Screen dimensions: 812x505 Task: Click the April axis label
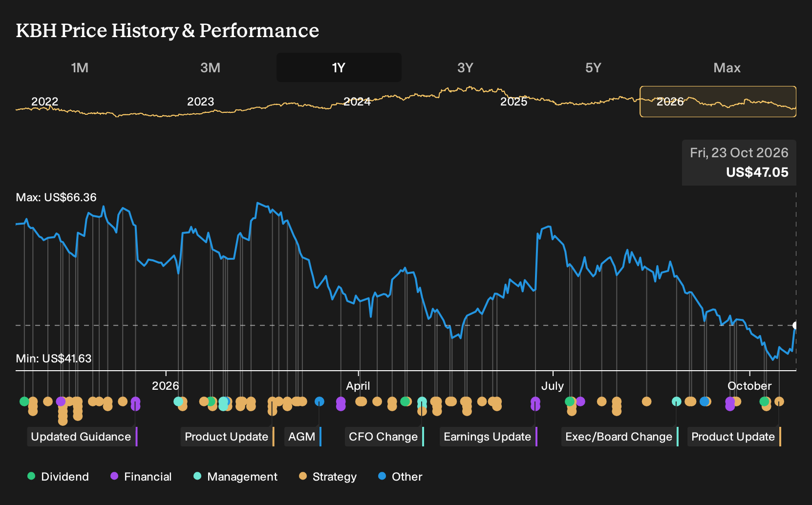tap(358, 386)
